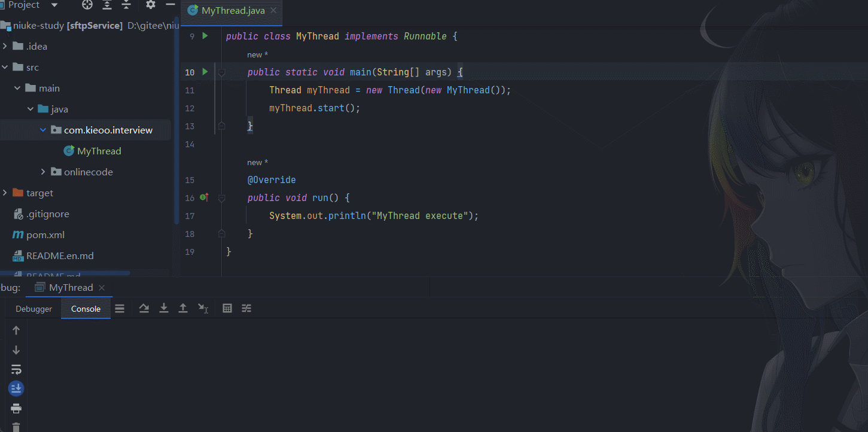Print the console output
868x432 pixels.
point(16,409)
